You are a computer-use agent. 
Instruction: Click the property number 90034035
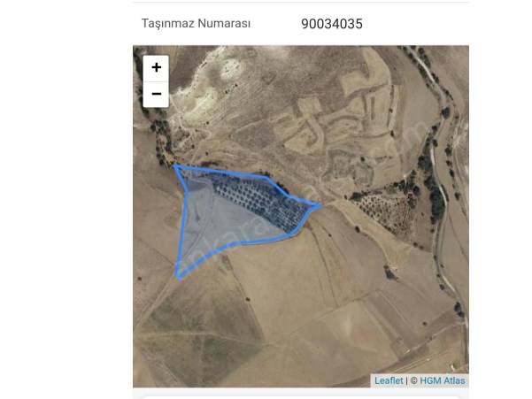(332, 24)
